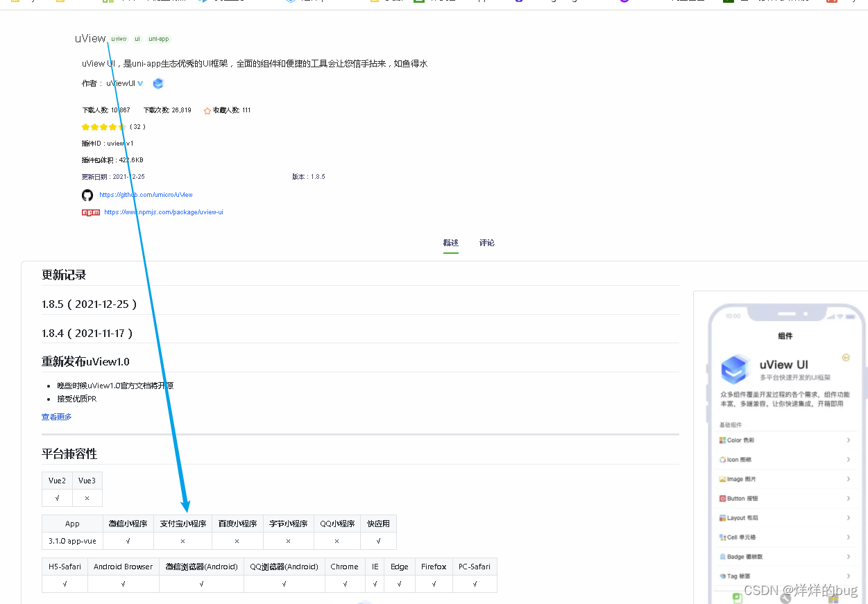Screen dimensions: 868x604
Task: Click the blue cube icon beside the author
Action: tap(158, 83)
